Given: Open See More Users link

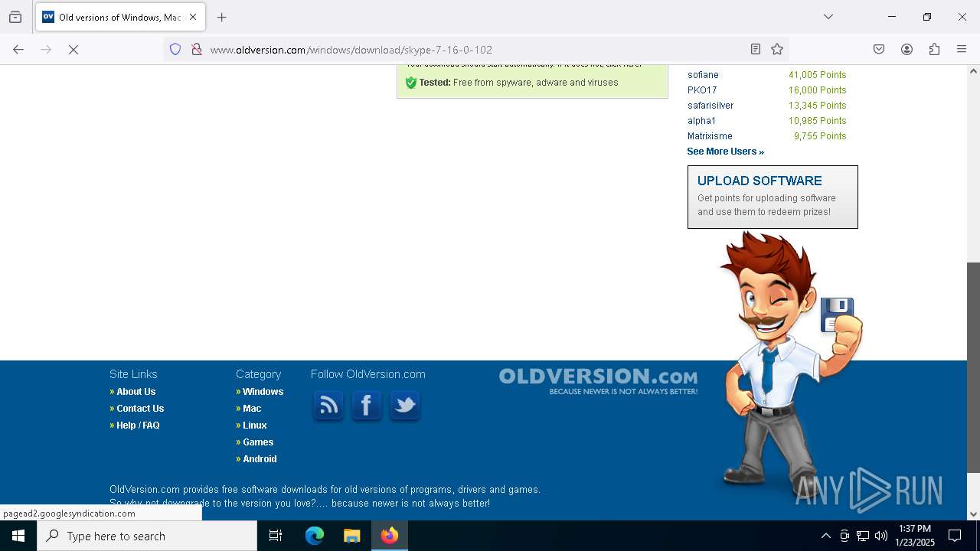Looking at the screenshot, I should click(x=725, y=152).
